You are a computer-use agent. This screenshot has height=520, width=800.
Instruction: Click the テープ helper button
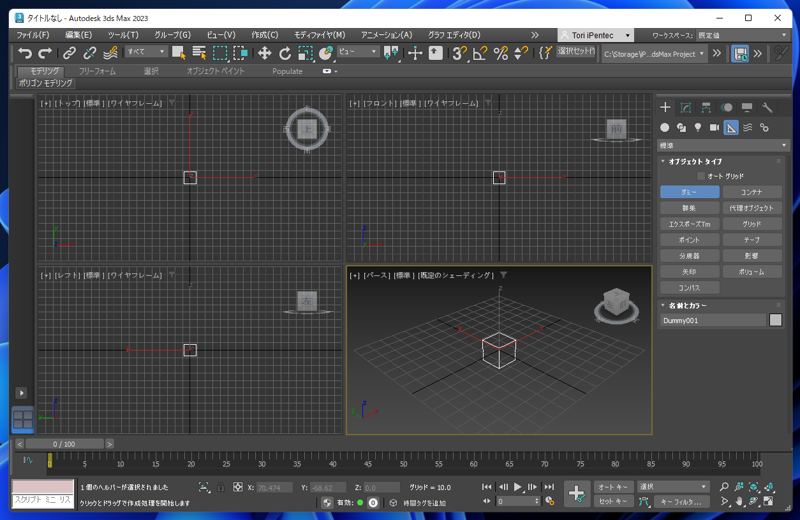pos(752,240)
